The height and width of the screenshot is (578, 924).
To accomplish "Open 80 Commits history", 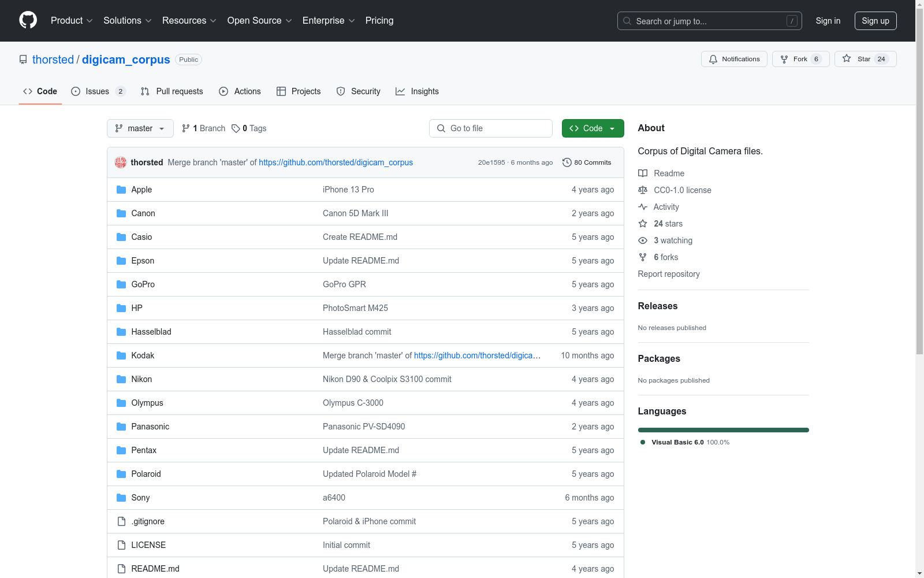I will (x=587, y=162).
